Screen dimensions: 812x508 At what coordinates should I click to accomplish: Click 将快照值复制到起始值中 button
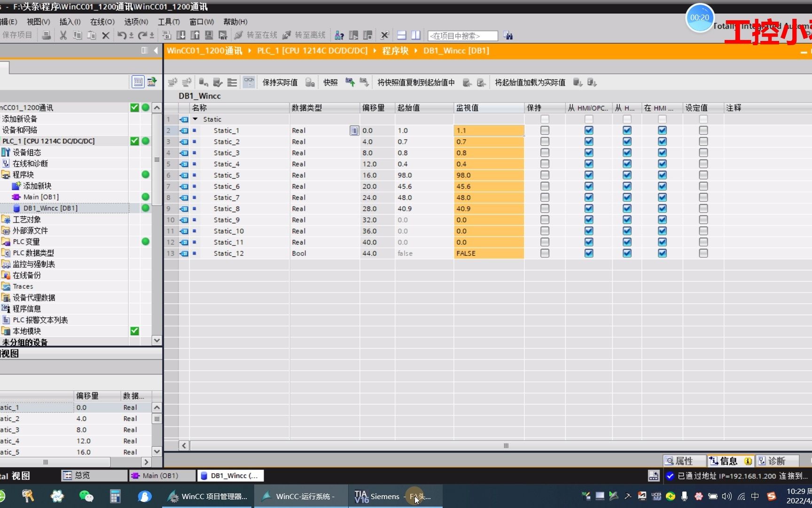416,82
